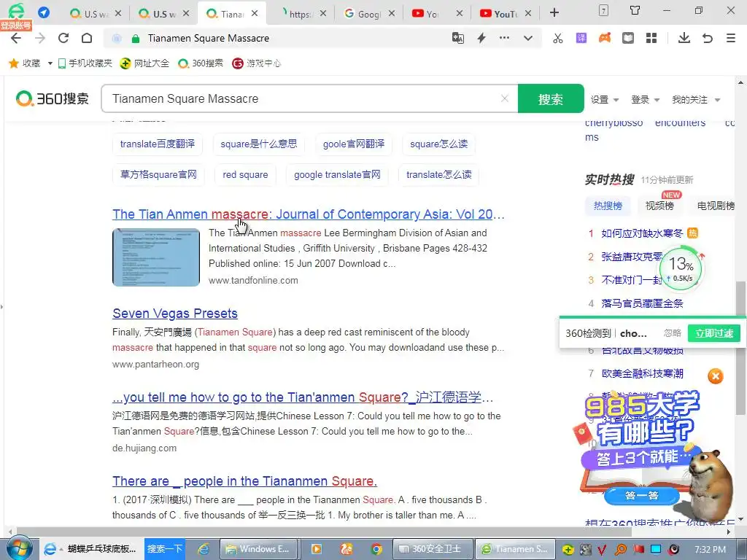Viewport: 747px width, 560px height.
Task: Switch to the 视频榜 tab
Action: (659, 205)
